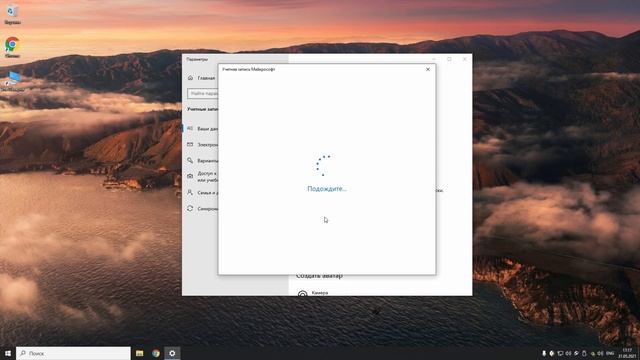The height and width of the screenshot is (360, 640).
Task: Open work or school access (briefcase icon)
Action: 190,176
